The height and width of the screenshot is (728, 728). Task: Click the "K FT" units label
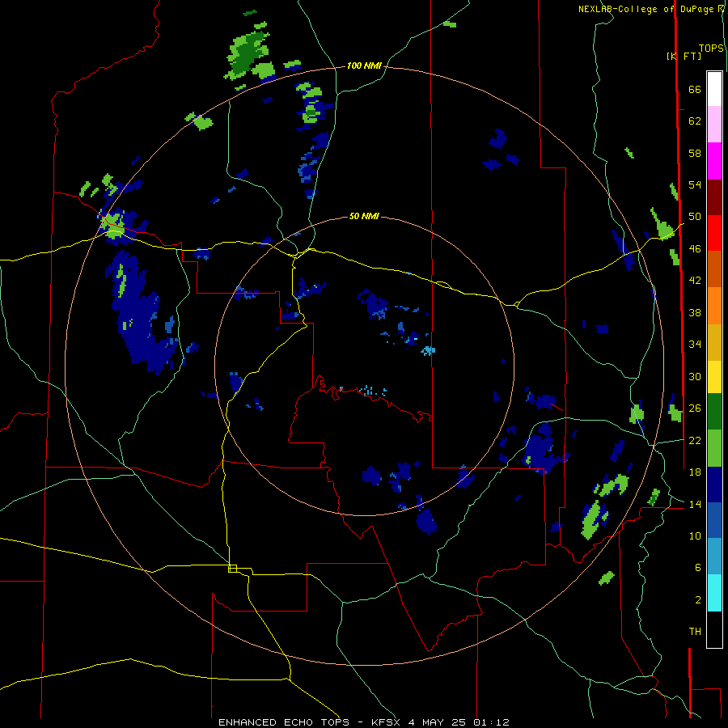[x=684, y=56]
